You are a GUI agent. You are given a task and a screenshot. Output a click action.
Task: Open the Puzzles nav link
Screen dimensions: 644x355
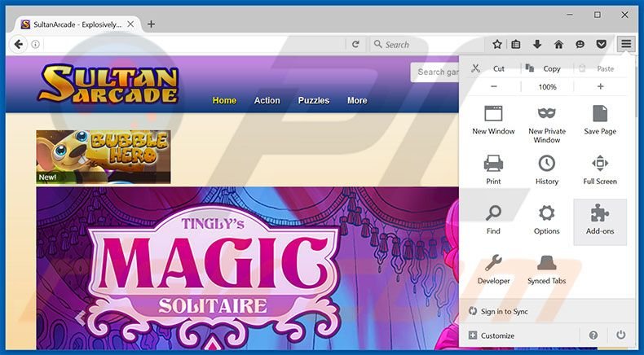(314, 100)
